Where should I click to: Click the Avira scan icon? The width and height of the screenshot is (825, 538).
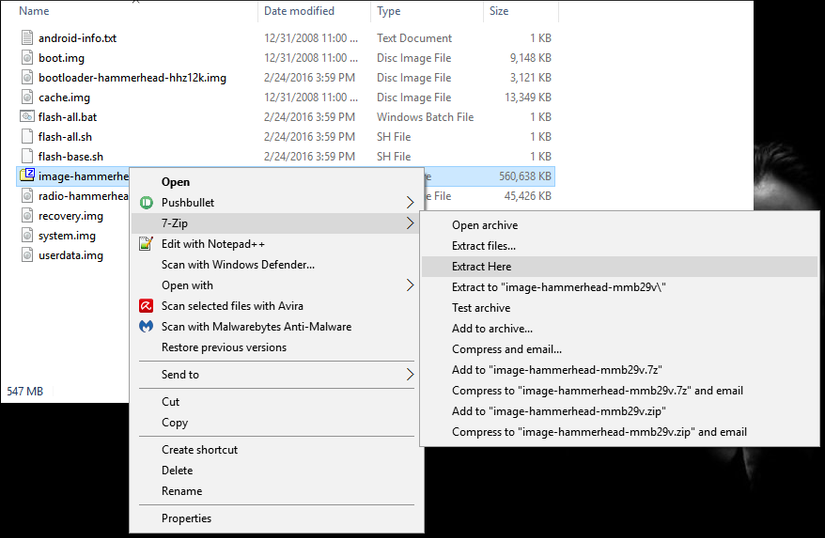[x=145, y=306]
